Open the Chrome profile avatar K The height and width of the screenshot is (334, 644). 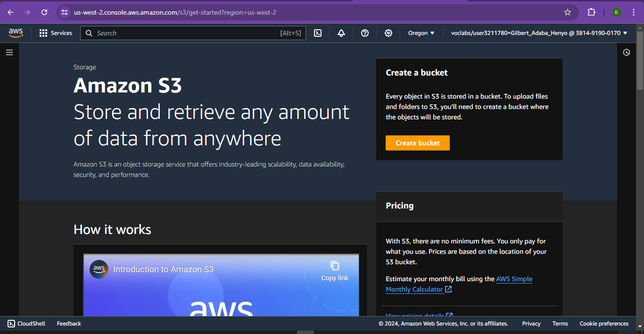(616, 12)
